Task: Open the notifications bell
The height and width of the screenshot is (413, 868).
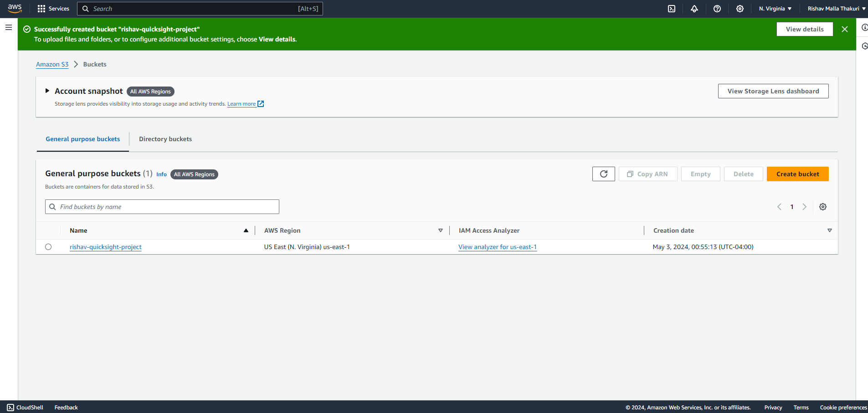Action: 694,9
